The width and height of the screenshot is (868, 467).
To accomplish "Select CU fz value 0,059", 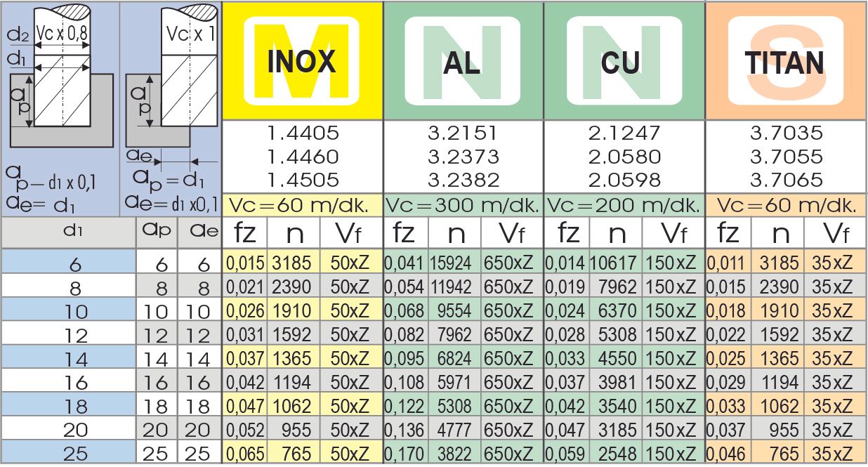I will click(565, 454).
